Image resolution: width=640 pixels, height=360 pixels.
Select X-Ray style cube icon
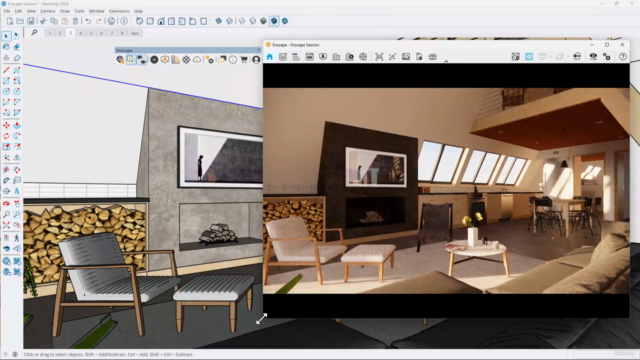click(219, 21)
